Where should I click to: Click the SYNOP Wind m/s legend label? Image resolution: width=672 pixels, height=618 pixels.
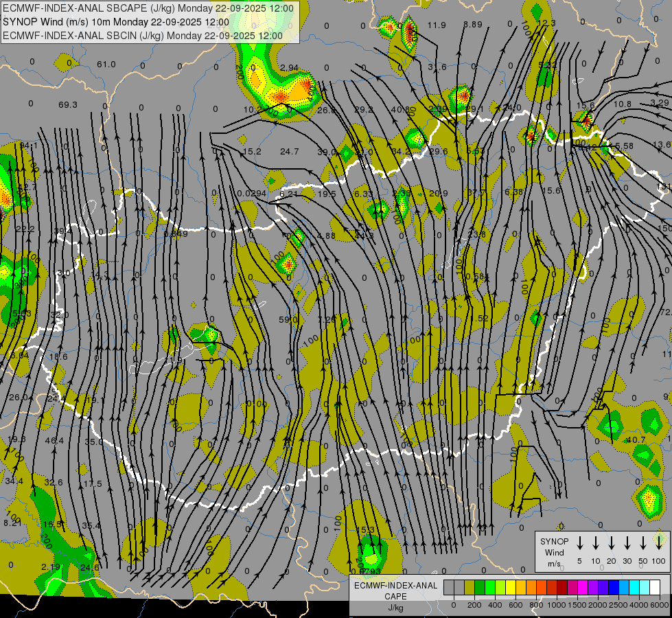pyautogui.click(x=554, y=552)
